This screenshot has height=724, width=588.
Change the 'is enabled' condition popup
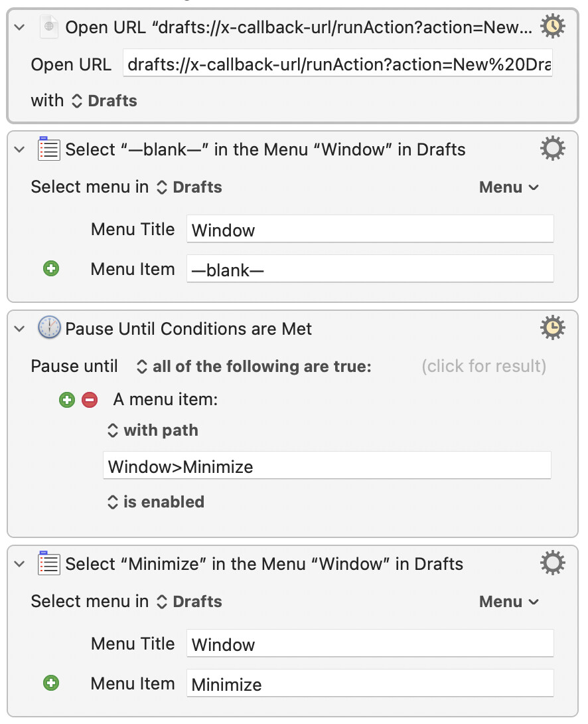click(156, 502)
